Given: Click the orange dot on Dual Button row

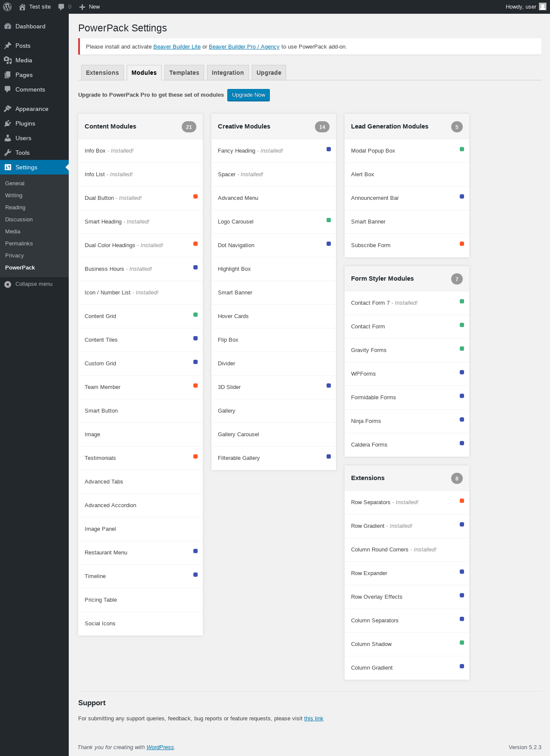Looking at the screenshot, I should coord(196,196).
